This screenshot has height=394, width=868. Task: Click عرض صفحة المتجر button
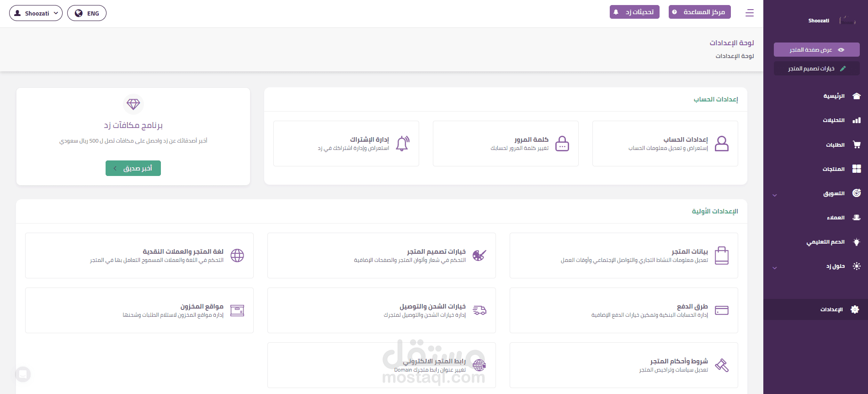(816, 50)
